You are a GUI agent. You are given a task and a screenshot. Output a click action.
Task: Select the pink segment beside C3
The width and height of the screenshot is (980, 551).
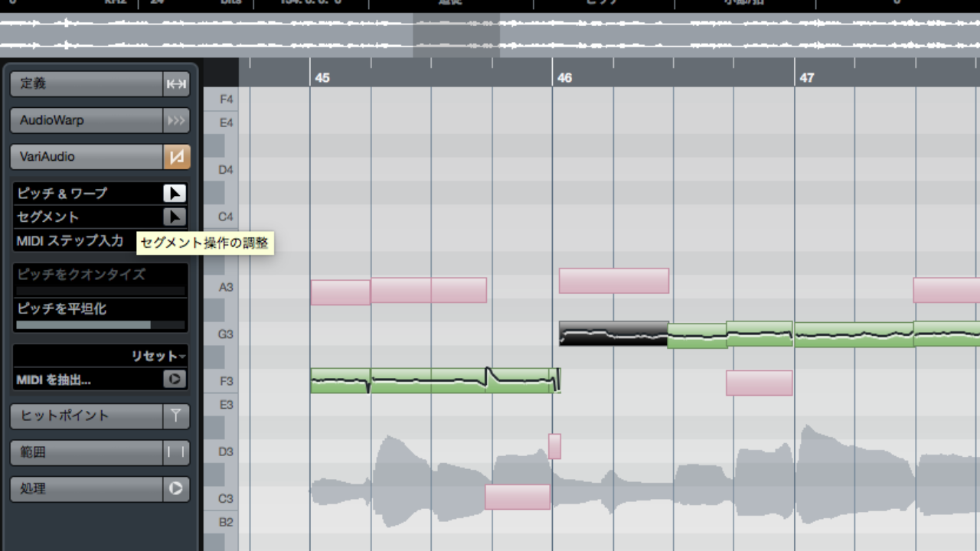518,497
